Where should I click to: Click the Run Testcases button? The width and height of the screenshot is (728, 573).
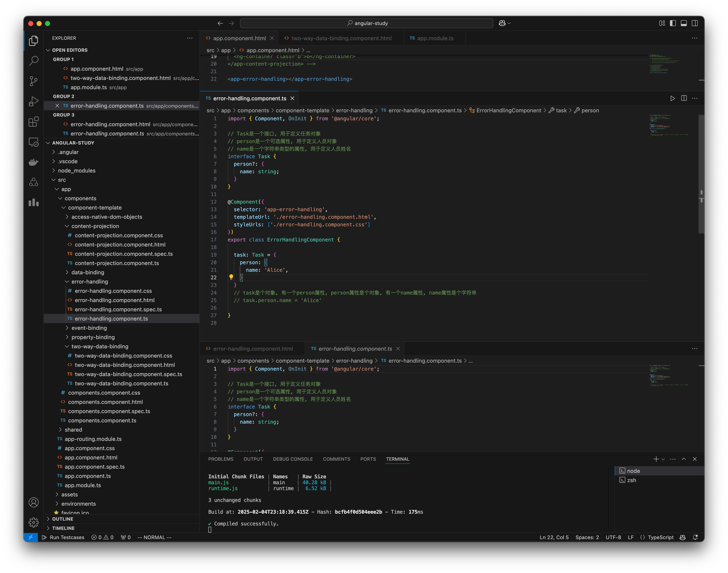(63, 537)
